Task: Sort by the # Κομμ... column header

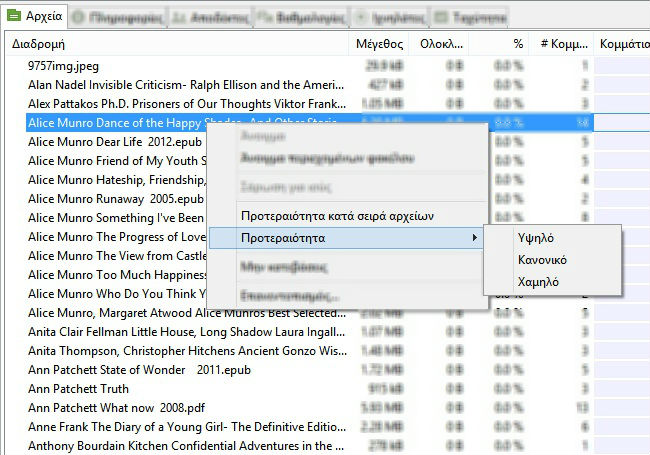Action: (561, 44)
